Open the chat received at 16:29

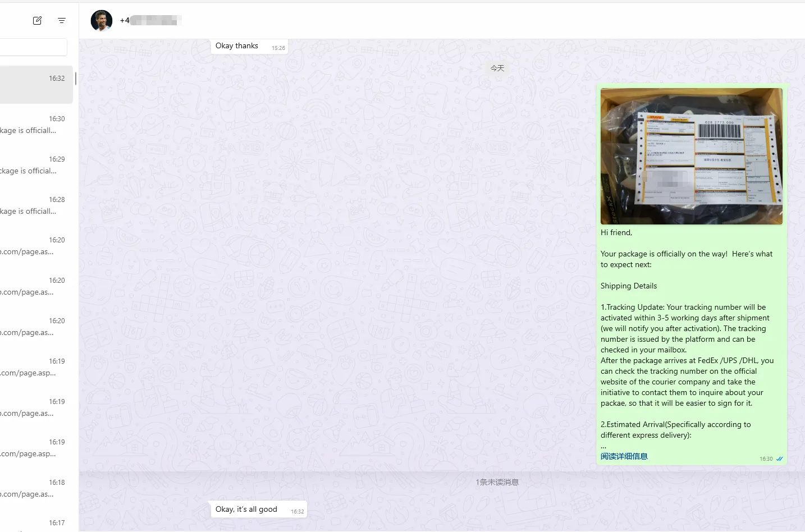point(34,166)
